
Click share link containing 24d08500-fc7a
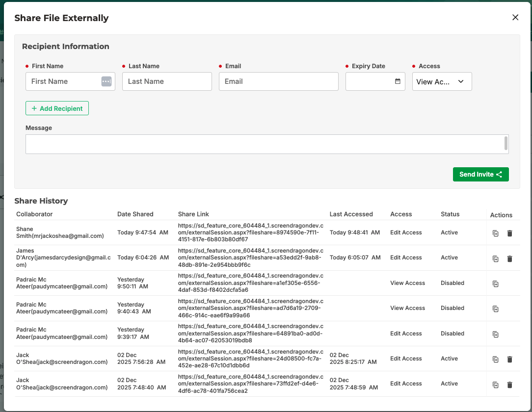coord(251,359)
